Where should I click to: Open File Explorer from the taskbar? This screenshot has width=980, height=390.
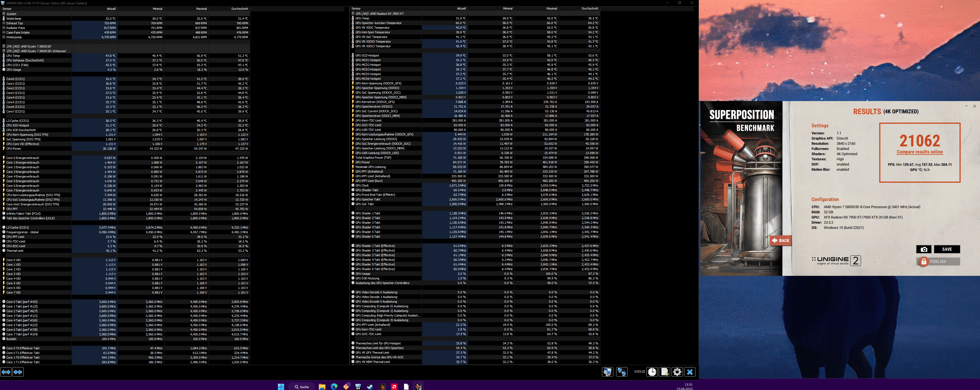(x=322, y=386)
